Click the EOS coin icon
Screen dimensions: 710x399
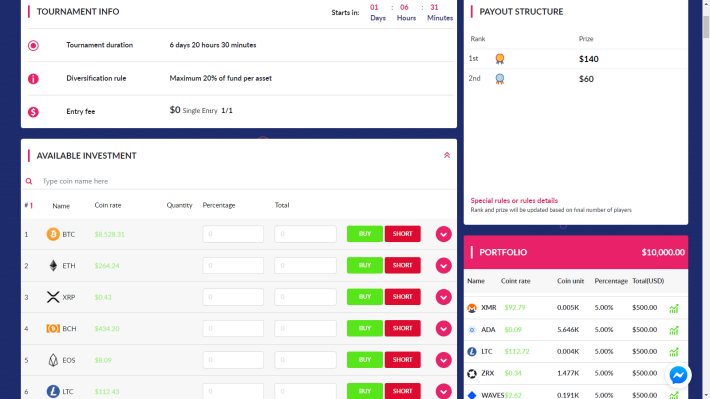(x=53, y=360)
